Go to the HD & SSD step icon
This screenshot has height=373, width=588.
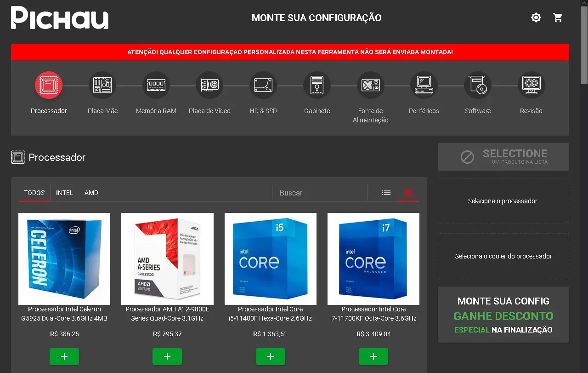[x=263, y=85]
